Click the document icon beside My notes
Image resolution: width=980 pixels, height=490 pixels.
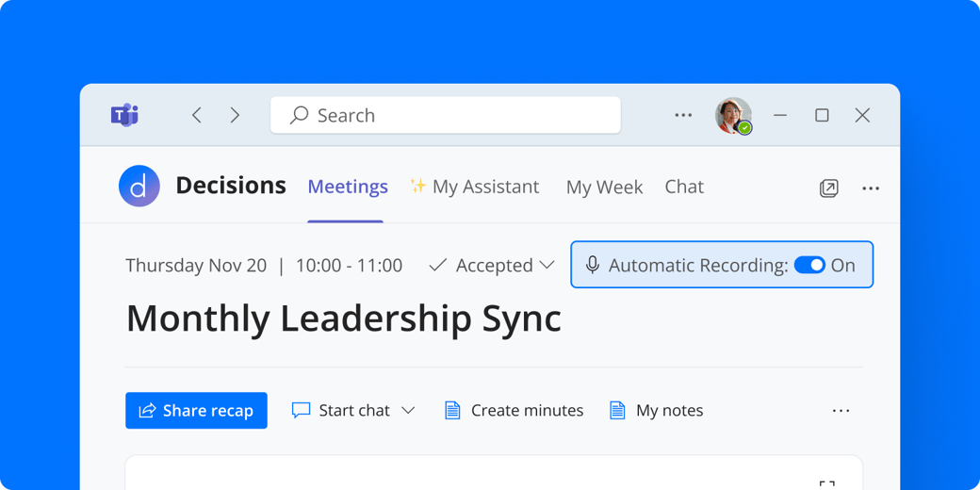click(617, 411)
